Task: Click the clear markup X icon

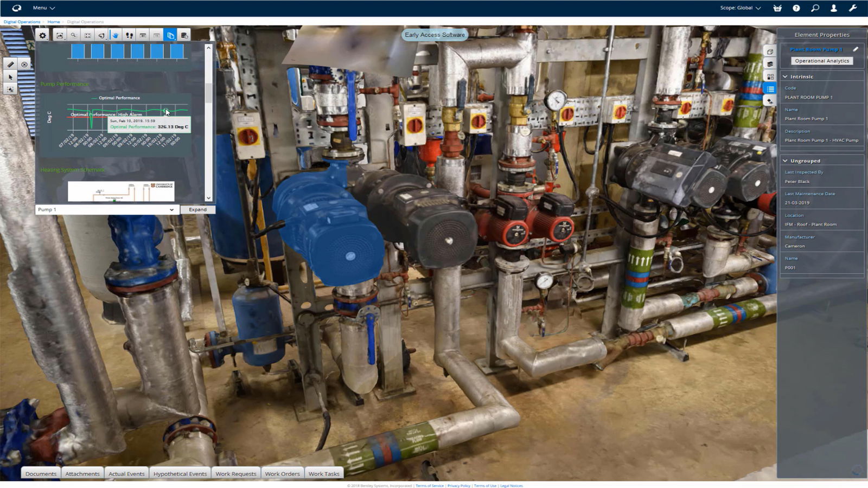Action: pos(24,64)
